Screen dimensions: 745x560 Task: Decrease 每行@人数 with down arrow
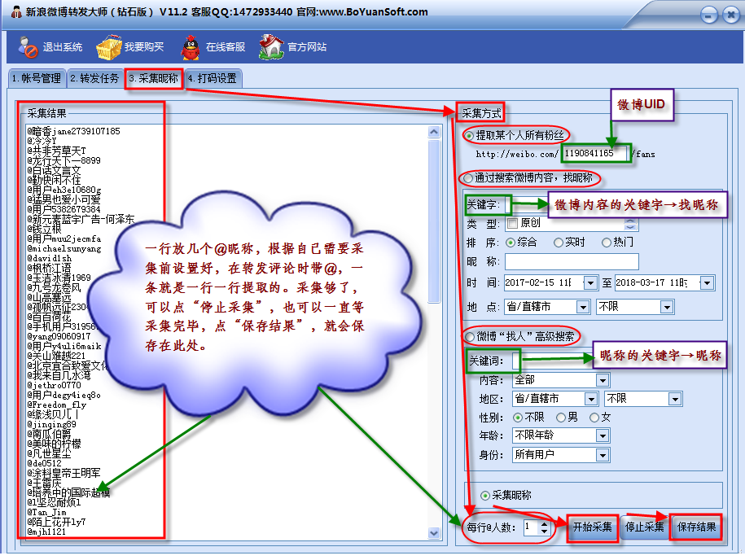(x=545, y=531)
